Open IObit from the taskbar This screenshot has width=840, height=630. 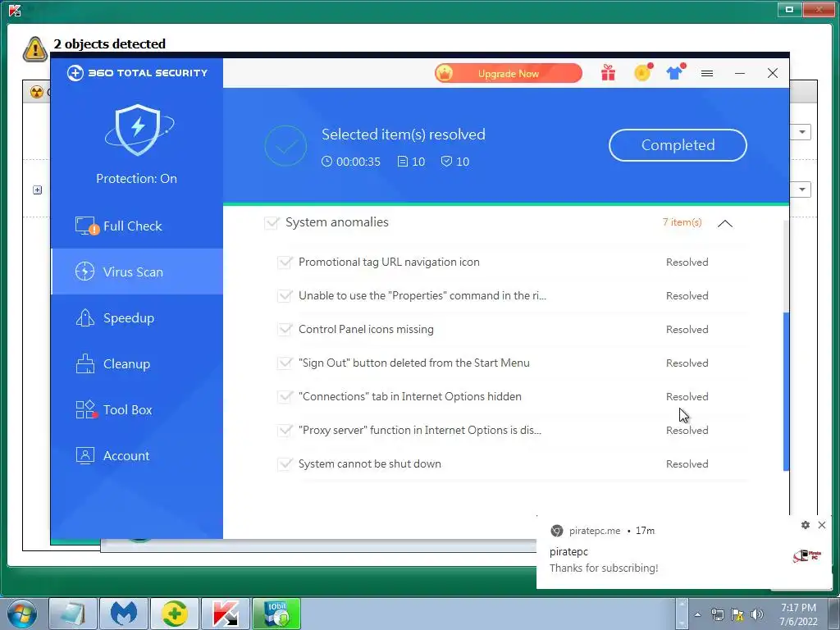276,614
